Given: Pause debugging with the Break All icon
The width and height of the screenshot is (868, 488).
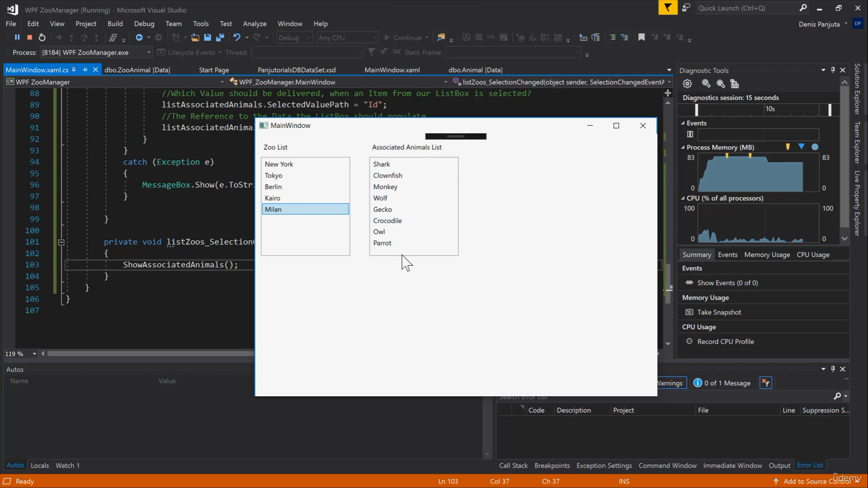Looking at the screenshot, I should 17,38.
